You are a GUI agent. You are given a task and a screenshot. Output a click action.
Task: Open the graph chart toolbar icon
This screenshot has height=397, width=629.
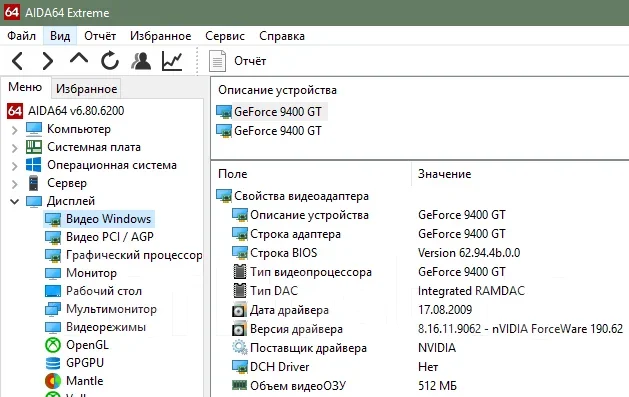[x=172, y=61]
